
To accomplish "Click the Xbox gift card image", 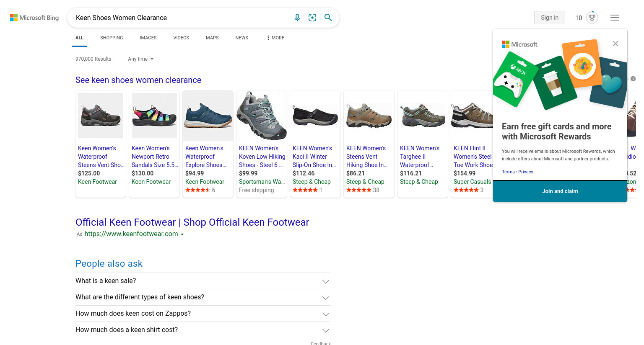I will [514, 80].
